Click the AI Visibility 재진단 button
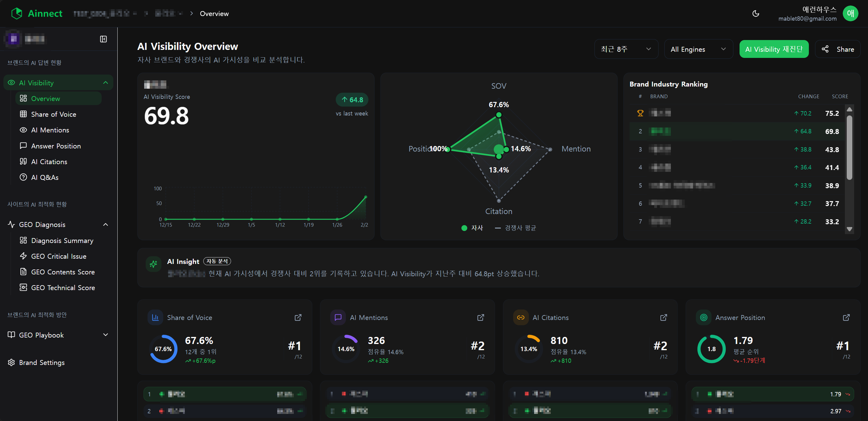868x421 pixels. pyautogui.click(x=774, y=49)
